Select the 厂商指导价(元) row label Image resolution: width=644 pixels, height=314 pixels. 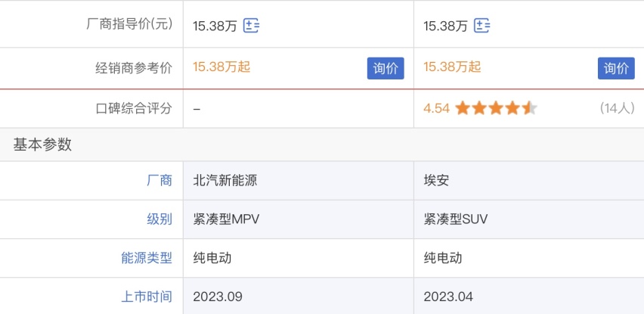point(130,24)
